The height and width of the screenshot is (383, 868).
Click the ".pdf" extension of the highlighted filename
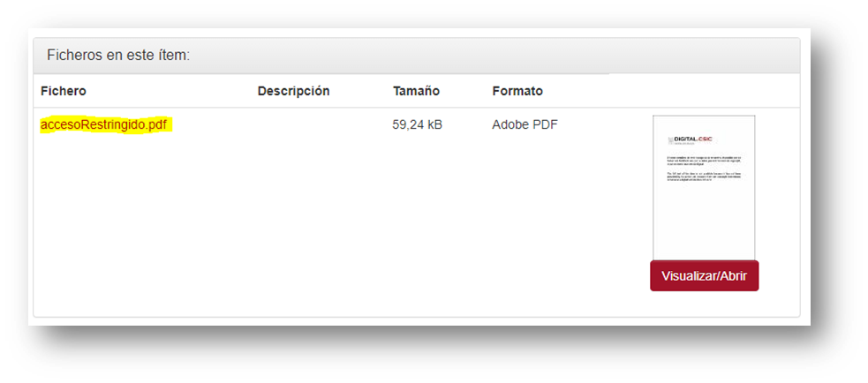pos(157,125)
